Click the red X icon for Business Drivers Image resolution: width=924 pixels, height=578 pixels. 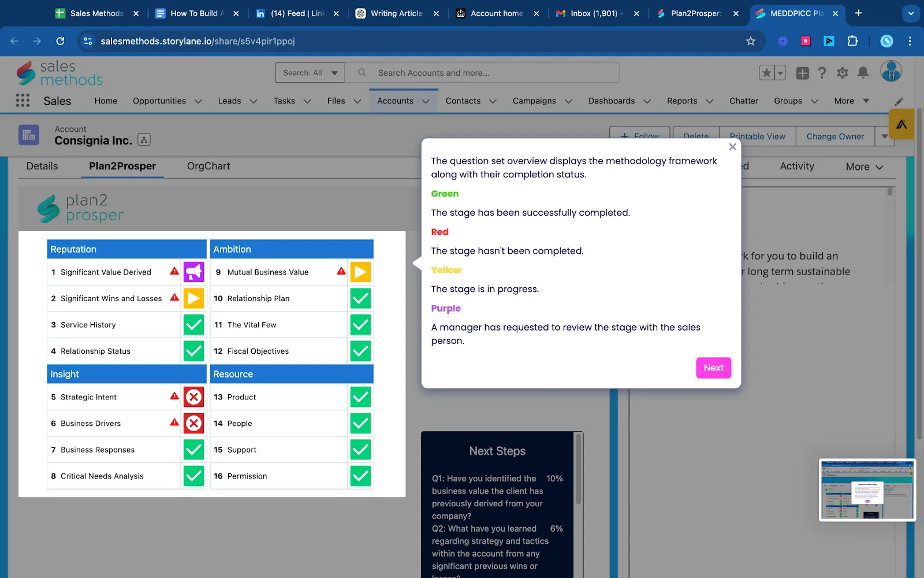[194, 424]
